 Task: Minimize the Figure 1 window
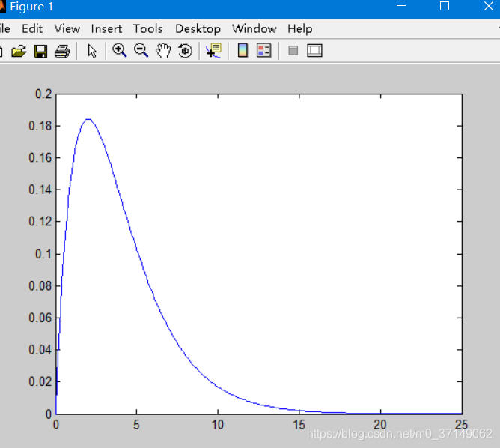(x=401, y=6)
